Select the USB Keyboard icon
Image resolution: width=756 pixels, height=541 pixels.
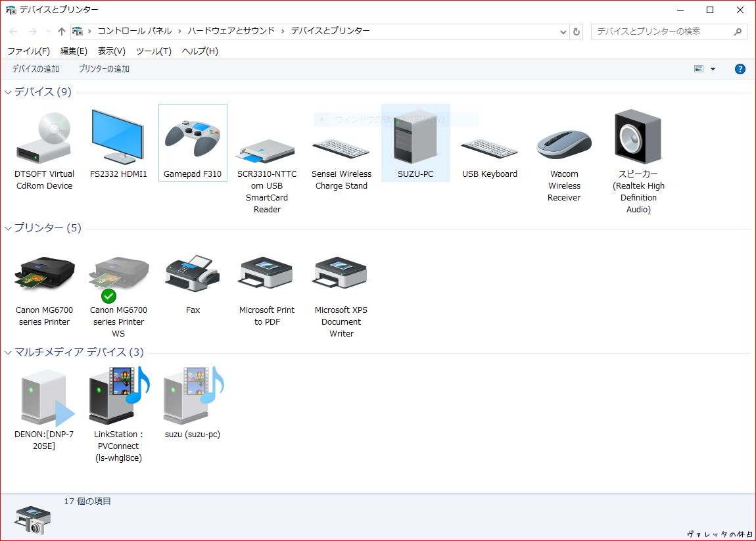pyautogui.click(x=489, y=148)
